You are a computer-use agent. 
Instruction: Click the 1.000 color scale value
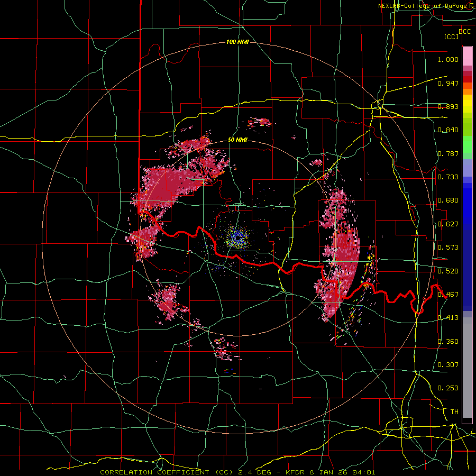point(448,59)
